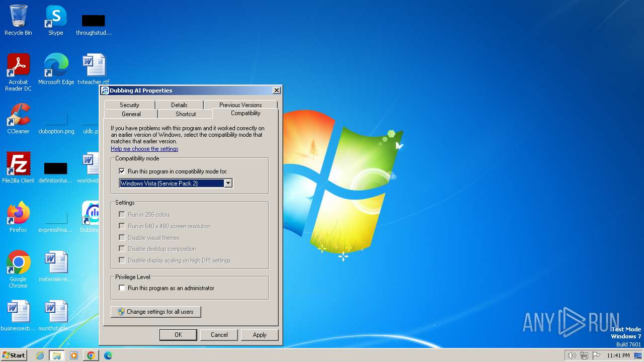Open the Recycle Bin desktop icon

(x=18, y=20)
